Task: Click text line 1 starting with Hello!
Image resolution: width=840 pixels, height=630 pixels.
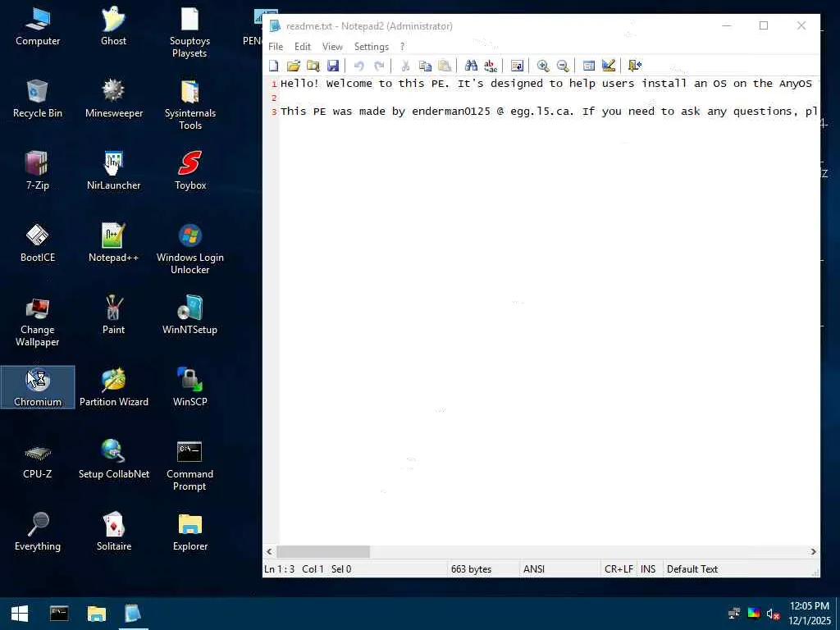Action: click(x=546, y=84)
